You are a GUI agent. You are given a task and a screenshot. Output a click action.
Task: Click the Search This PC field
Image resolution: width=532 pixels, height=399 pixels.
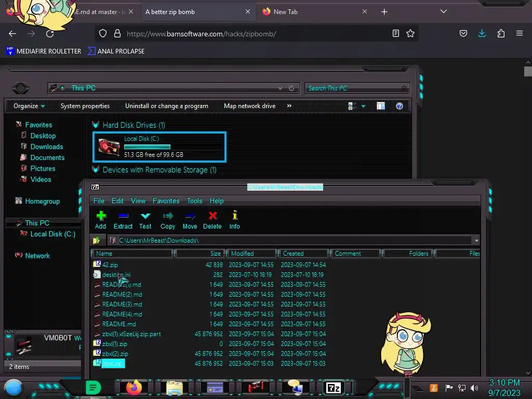click(x=357, y=88)
